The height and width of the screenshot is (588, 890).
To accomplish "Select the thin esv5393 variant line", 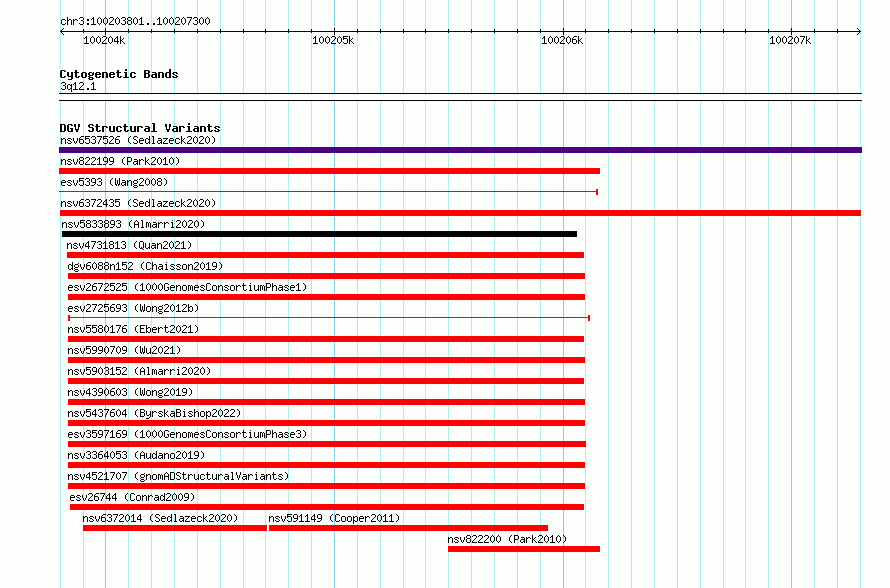I will click(329, 192).
